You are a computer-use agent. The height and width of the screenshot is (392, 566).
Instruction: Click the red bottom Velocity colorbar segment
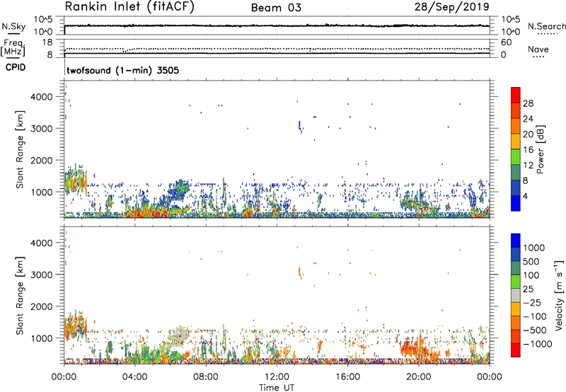(516, 350)
